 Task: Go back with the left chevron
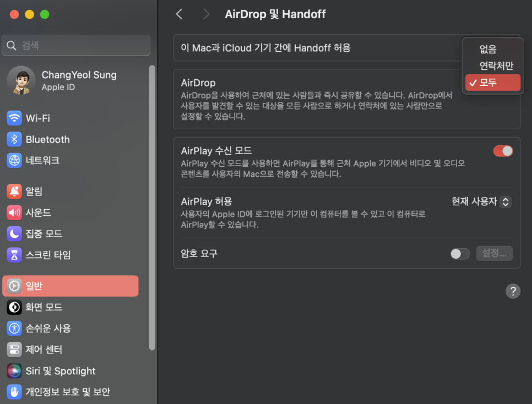click(180, 14)
